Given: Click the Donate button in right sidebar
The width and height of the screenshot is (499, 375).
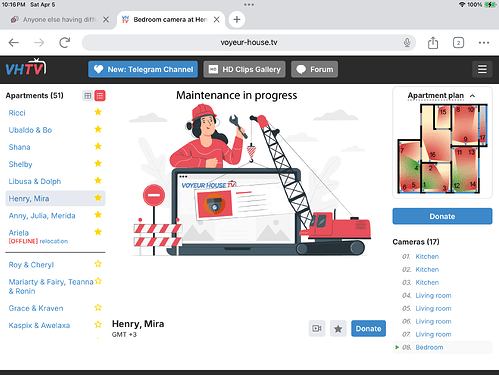Looking at the screenshot, I should [x=442, y=216].
